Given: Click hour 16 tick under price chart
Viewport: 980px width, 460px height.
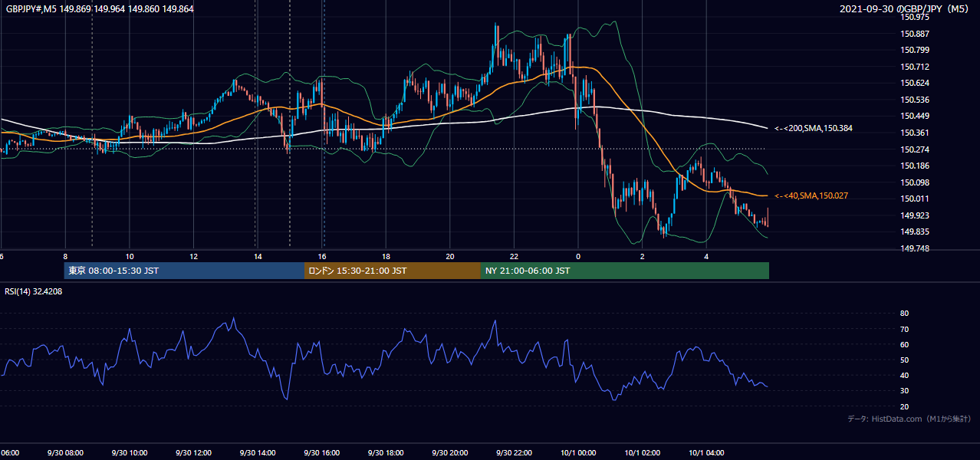Looking at the screenshot, I should click(322, 256).
